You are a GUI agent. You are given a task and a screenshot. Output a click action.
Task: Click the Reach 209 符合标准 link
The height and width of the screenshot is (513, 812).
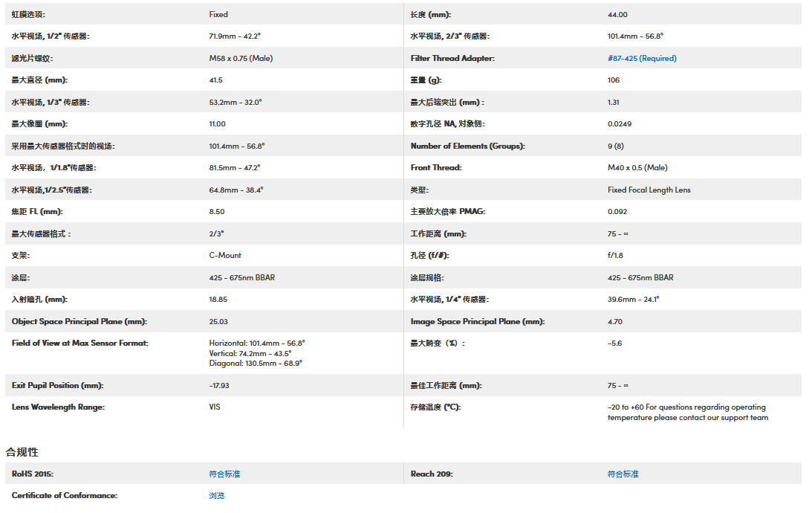coord(623,474)
